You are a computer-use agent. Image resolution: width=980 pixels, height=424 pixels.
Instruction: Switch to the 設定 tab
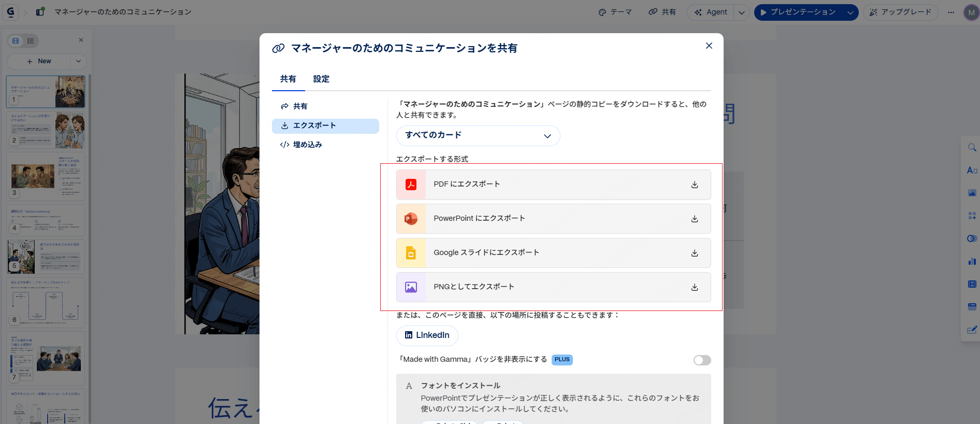pyautogui.click(x=321, y=79)
